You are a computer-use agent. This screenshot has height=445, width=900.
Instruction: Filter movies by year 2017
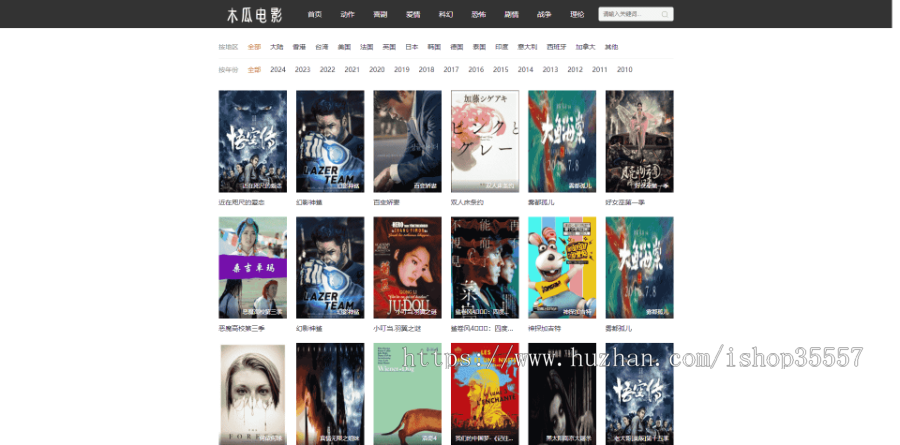[451, 69]
